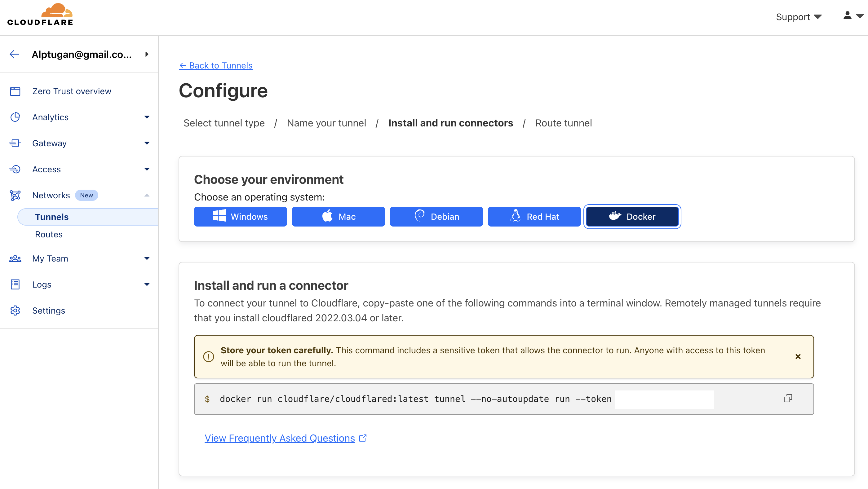Dismiss the token warning banner
Image resolution: width=868 pixels, height=489 pixels.
[798, 356]
